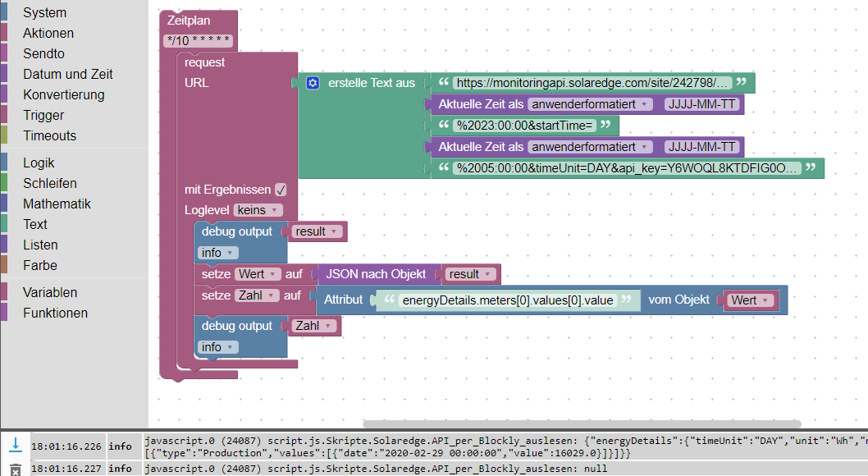Open second 'anwenderformatiert' time format dropdown

point(590,147)
